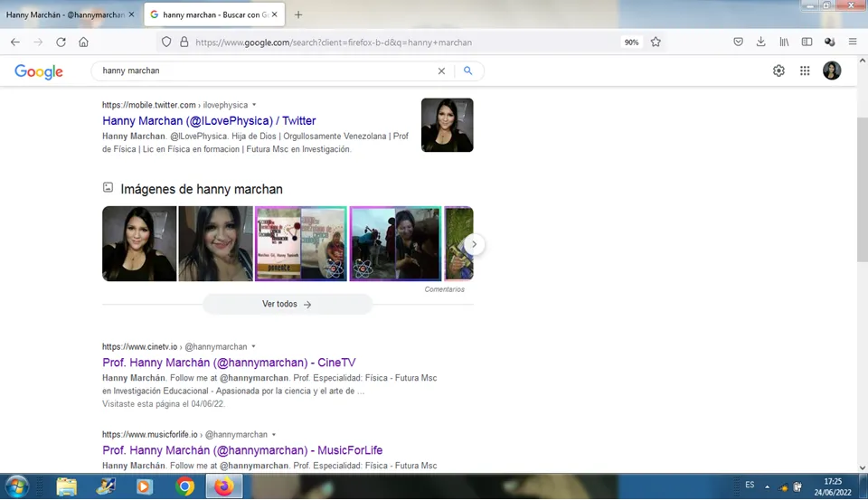
Task: Click the https://www.cinetv.io URL text
Action: (x=139, y=346)
